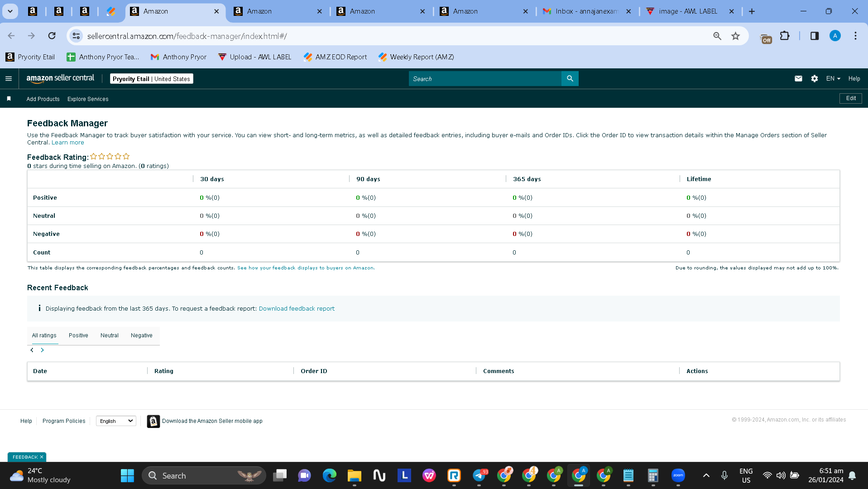Open Explore Services menu item
868x489 pixels.
click(88, 99)
